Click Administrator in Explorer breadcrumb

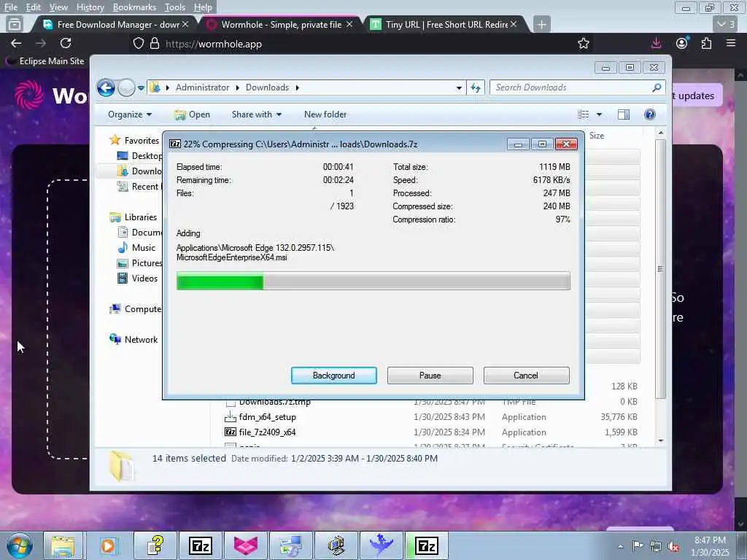pyautogui.click(x=203, y=87)
